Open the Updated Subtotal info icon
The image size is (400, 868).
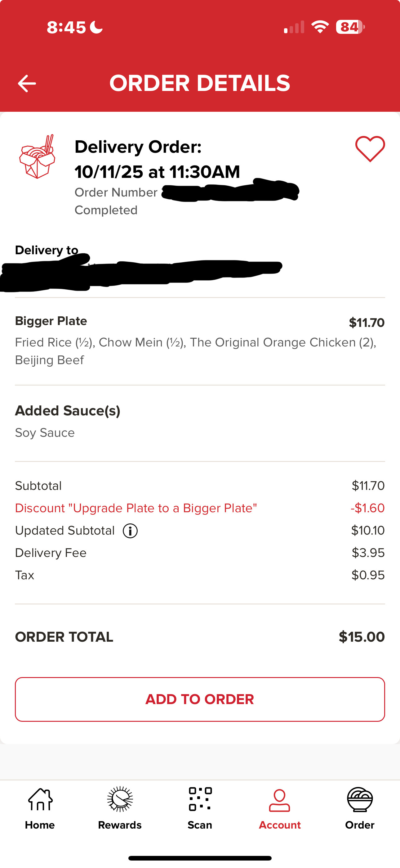tap(130, 531)
